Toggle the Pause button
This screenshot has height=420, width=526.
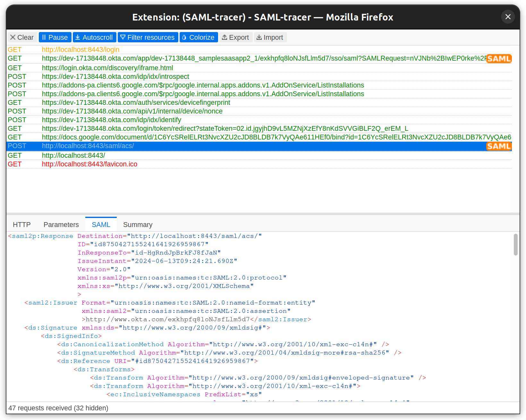(x=55, y=37)
